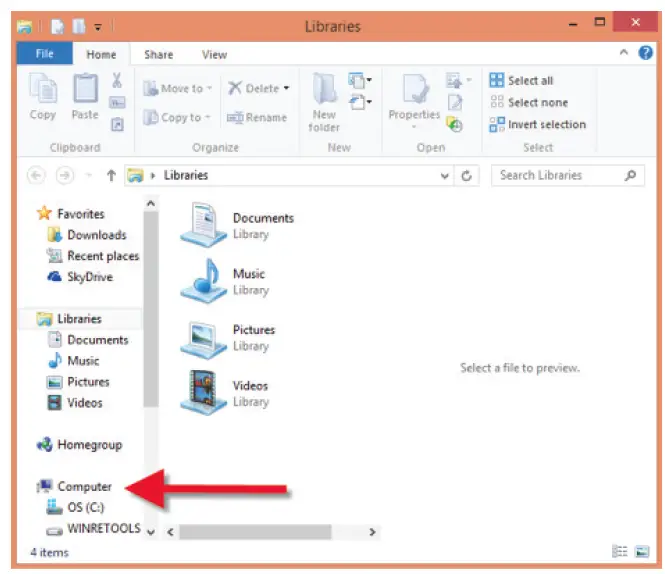Open the Pictures library icon in main pane
665x574 pixels.
[204, 339]
